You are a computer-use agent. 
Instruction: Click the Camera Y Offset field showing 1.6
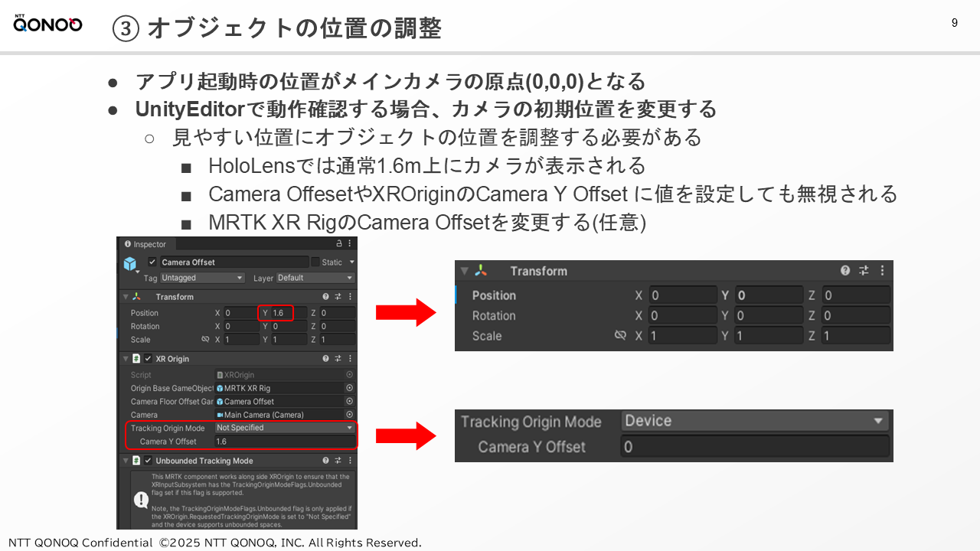pyautogui.click(x=285, y=442)
